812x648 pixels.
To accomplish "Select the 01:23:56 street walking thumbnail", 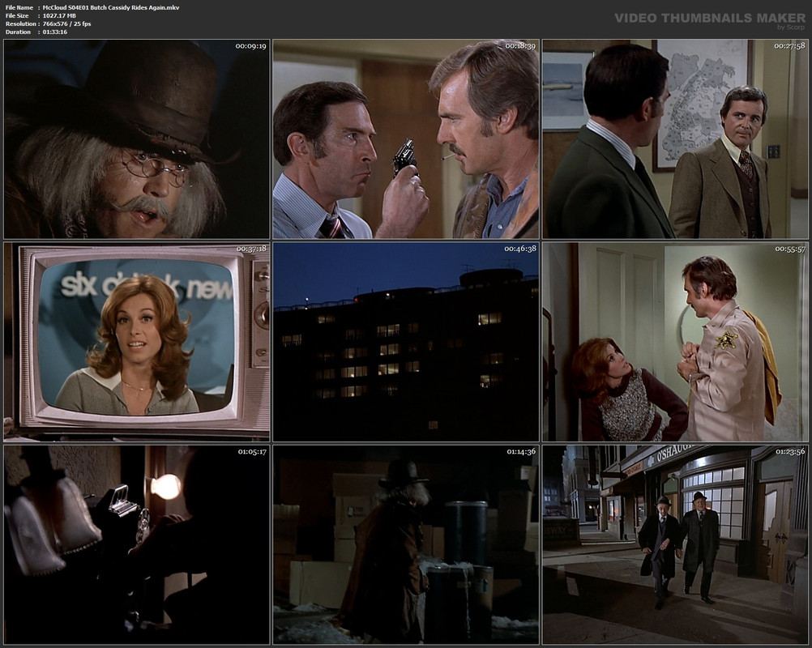I will [x=675, y=545].
